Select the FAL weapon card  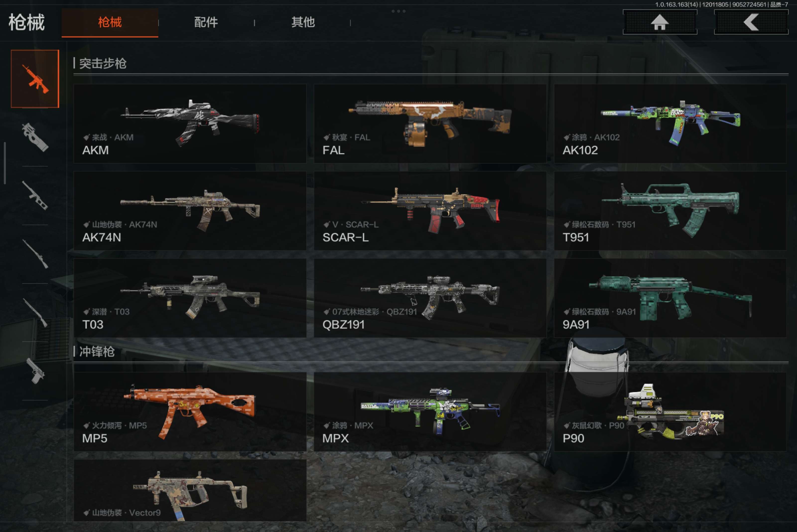pyautogui.click(x=430, y=124)
